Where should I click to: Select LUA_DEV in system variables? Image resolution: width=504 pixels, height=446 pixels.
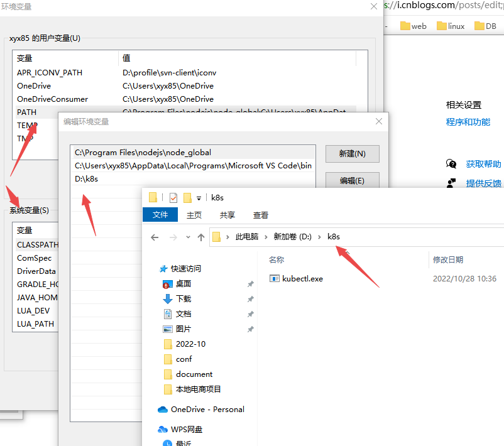[37, 311]
